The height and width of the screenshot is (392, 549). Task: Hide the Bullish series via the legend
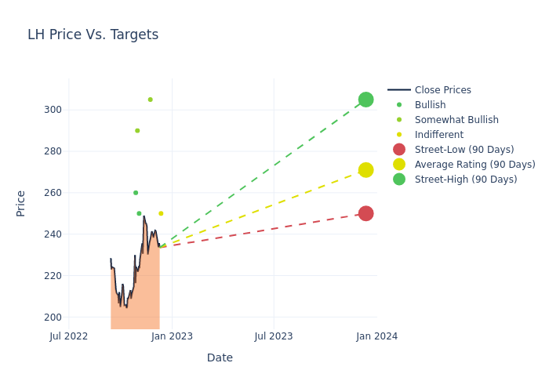[430, 105]
